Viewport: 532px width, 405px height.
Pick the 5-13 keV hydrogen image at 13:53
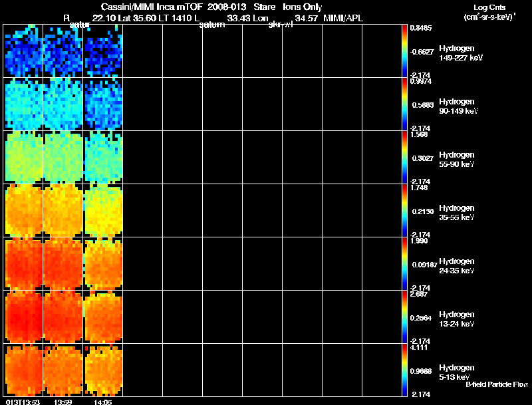23,370
